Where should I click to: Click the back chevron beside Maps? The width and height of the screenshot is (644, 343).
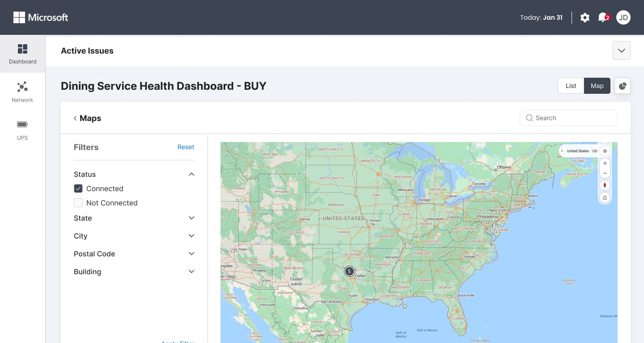[75, 118]
